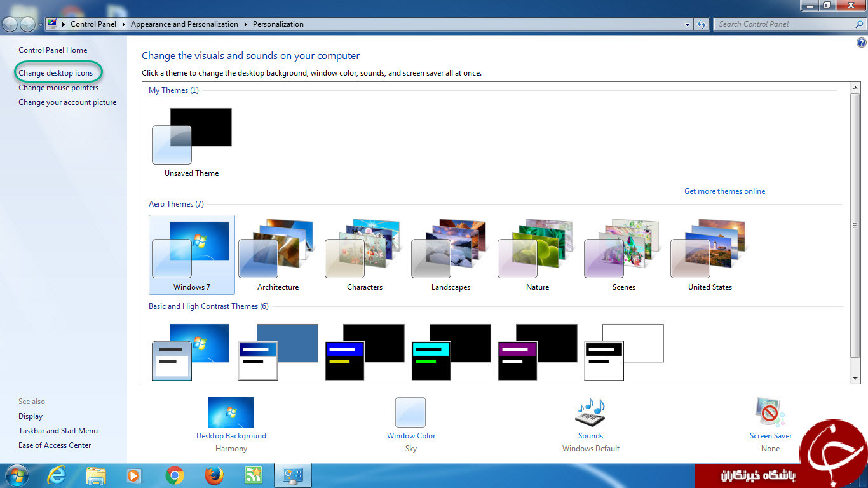This screenshot has width=868, height=488.
Task: Click the themes list scrollbar up arrow
Action: 856,87
